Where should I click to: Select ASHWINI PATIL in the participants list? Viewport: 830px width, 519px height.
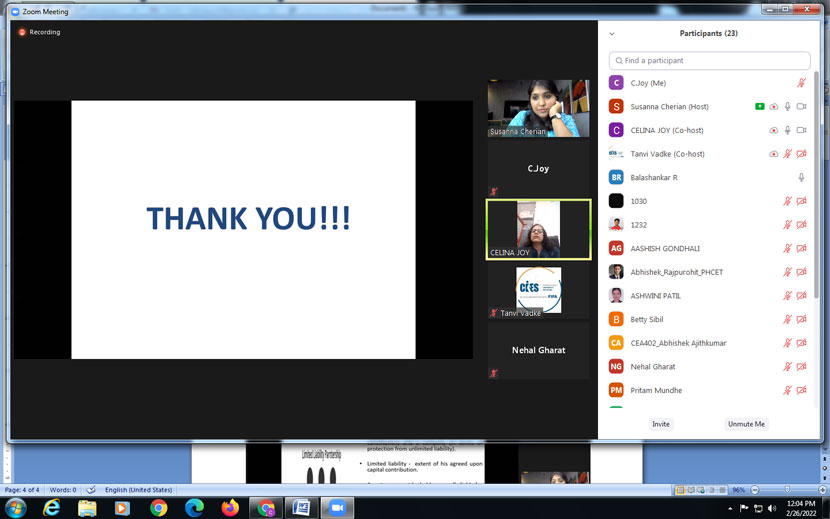click(x=656, y=296)
